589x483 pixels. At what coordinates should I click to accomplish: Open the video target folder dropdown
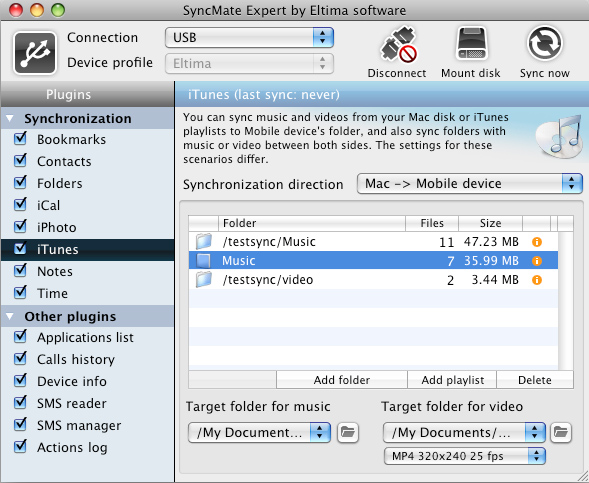tap(464, 432)
